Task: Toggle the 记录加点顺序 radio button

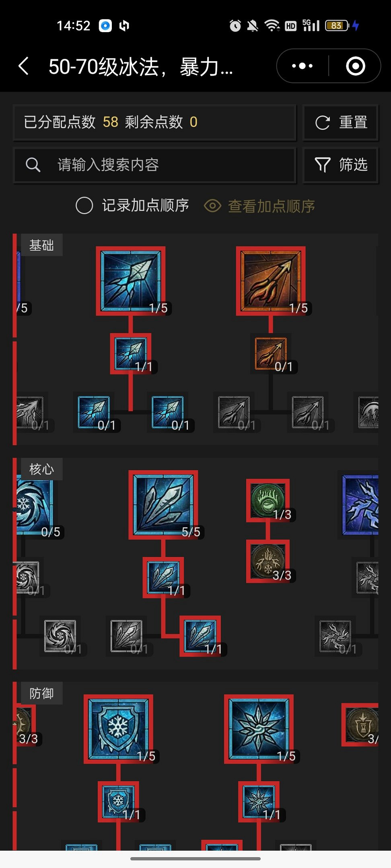Action: click(84, 205)
